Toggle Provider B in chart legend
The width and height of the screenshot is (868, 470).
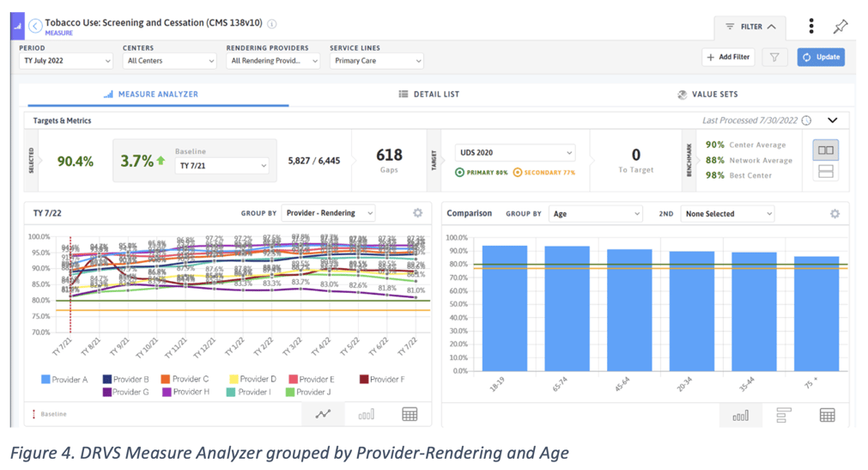[125, 380]
